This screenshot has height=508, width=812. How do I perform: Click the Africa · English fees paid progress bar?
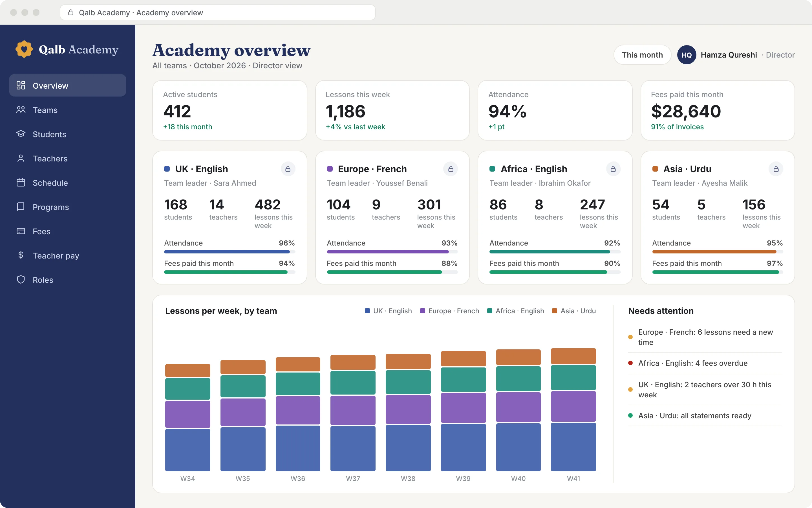point(555,272)
